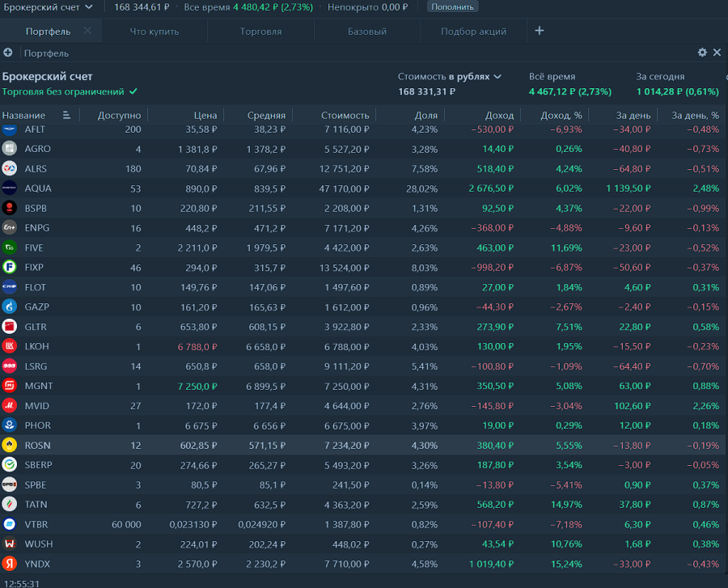Switch to the Подбор акций tab
The width and height of the screenshot is (728, 588).
(473, 32)
